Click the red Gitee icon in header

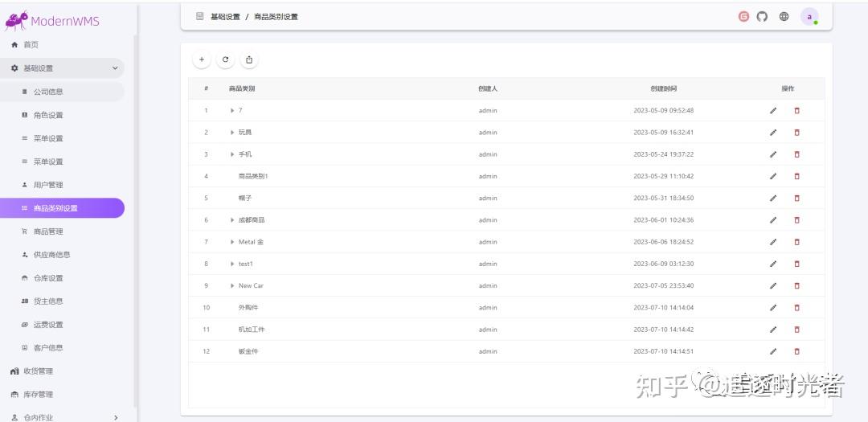744,16
